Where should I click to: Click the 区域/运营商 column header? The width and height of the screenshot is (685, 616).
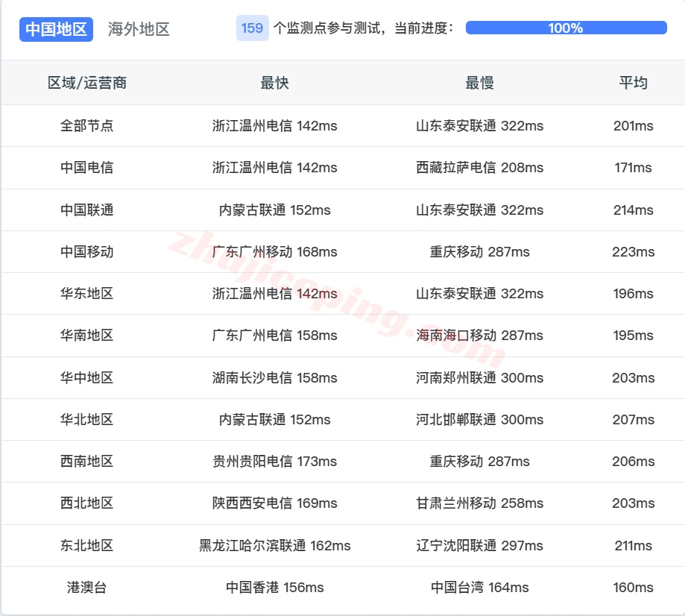(x=85, y=83)
